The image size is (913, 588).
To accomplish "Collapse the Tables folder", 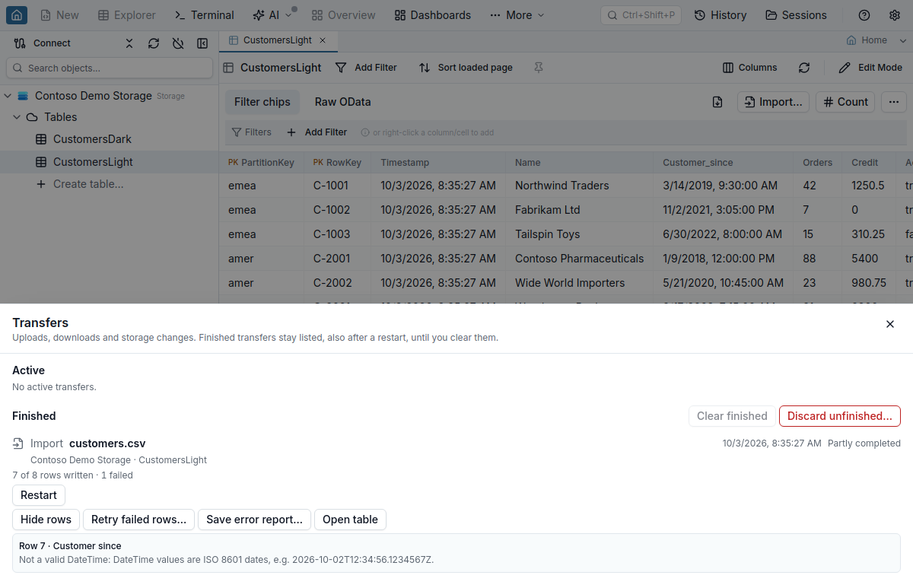I will [17, 117].
